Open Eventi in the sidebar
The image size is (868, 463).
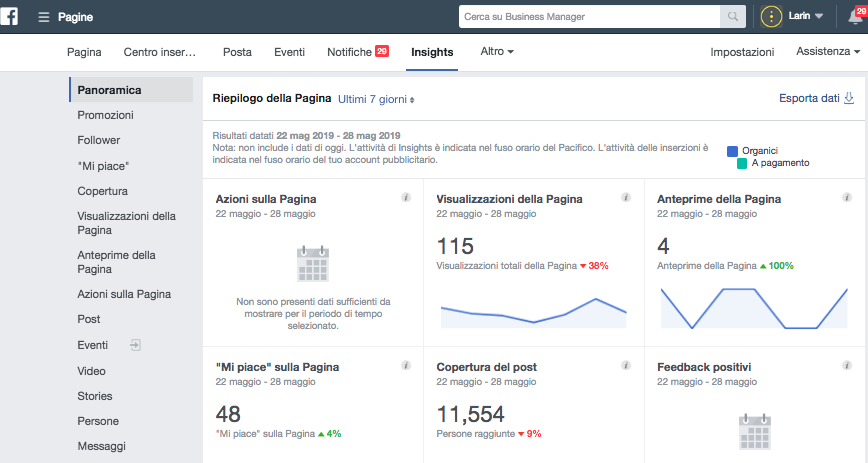(x=92, y=345)
